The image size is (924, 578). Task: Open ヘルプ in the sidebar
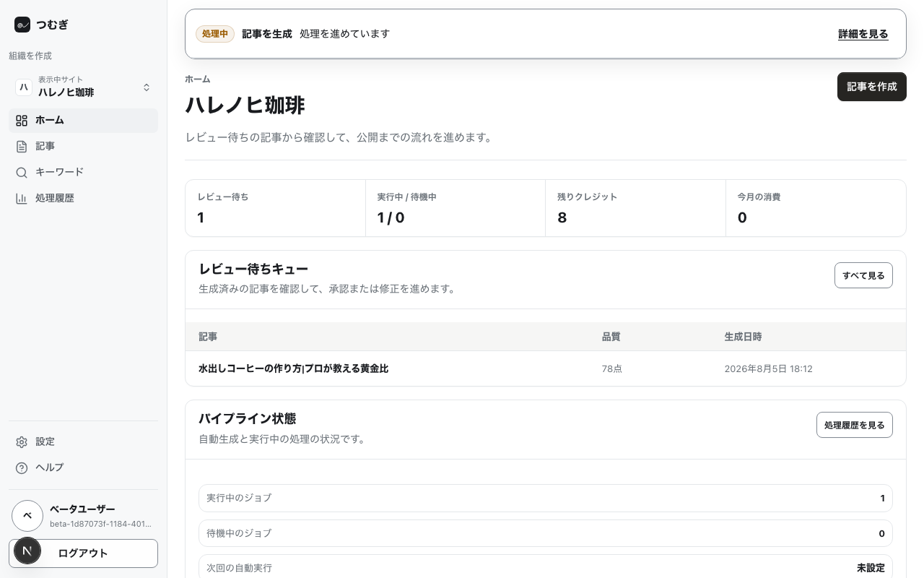coord(83,468)
